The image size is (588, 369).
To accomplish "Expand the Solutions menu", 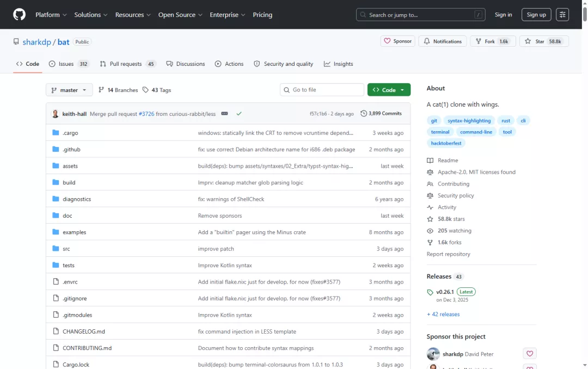I will pyautogui.click(x=91, y=15).
